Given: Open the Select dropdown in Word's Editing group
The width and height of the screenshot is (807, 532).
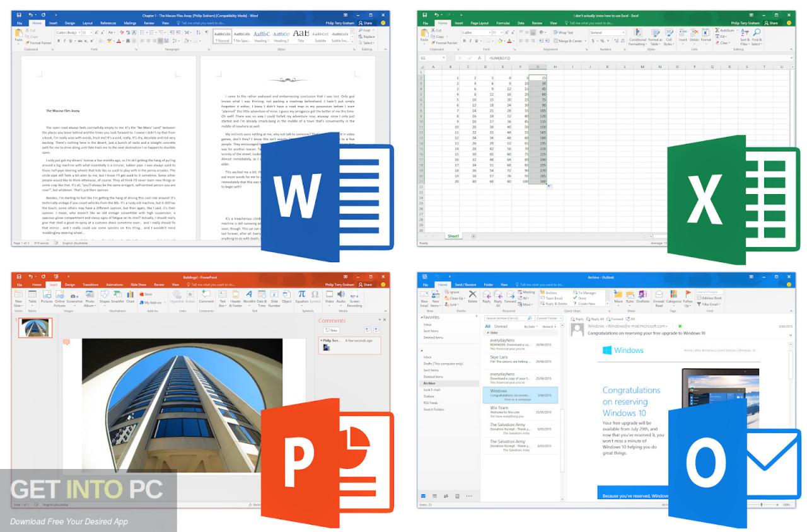Looking at the screenshot, I should coord(367,43).
